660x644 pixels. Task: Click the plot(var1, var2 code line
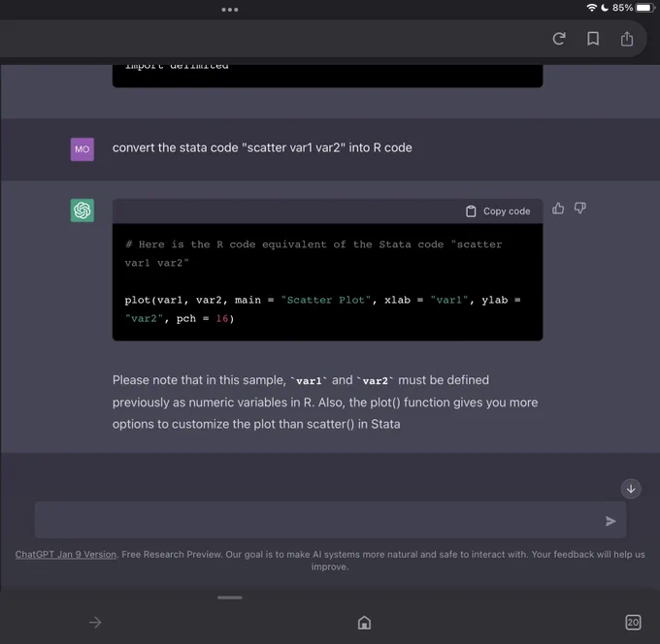pos(322,309)
